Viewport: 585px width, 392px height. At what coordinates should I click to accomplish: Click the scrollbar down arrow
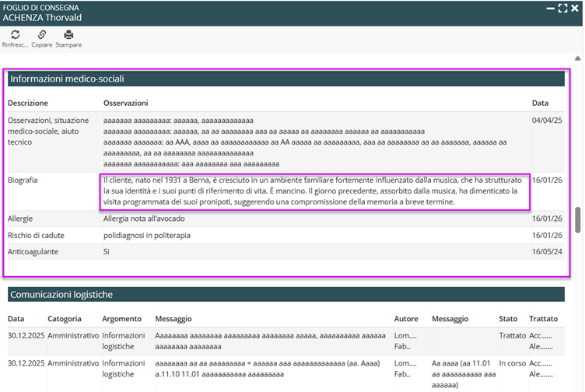coord(578,387)
